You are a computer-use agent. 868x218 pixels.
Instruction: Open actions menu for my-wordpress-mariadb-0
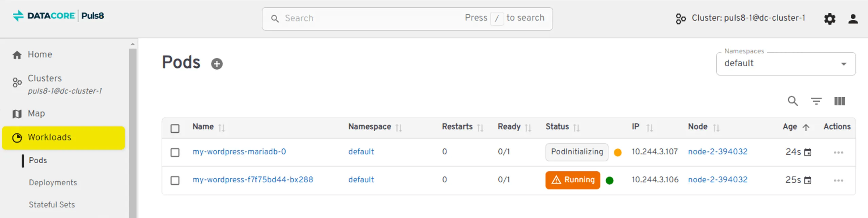pyautogui.click(x=838, y=152)
